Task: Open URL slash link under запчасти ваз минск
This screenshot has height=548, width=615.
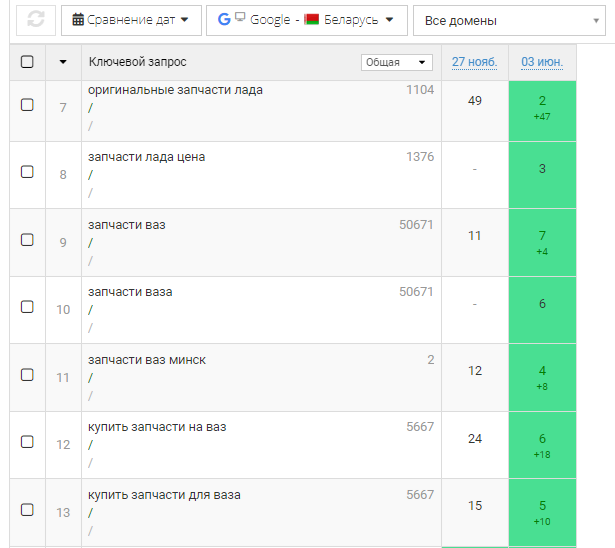Action: pos(91,378)
